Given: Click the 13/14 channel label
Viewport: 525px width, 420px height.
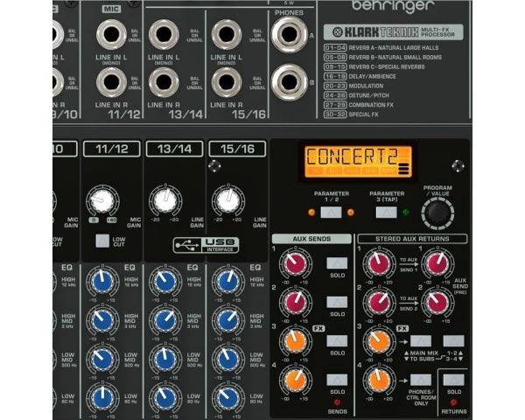Looking at the screenshot, I should point(174,149).
